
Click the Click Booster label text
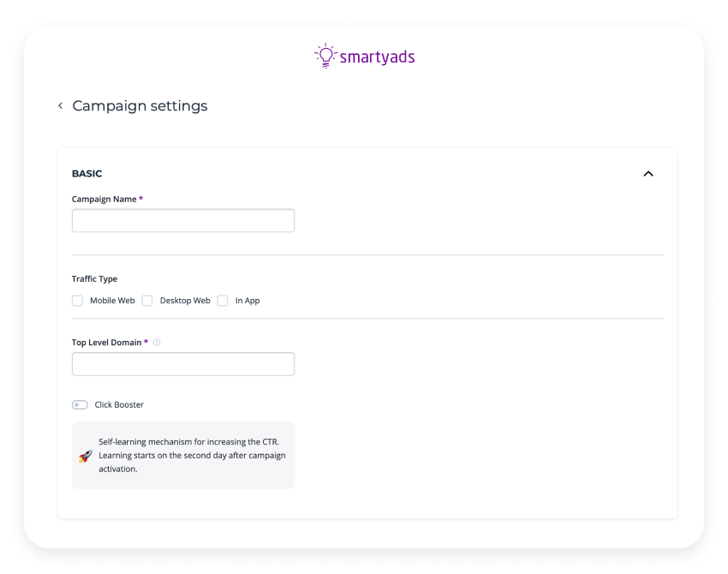tap(119, 404)
